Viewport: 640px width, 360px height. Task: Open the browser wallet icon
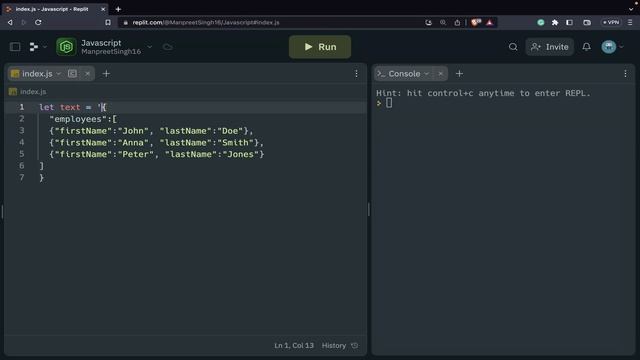tap(587, 22)
